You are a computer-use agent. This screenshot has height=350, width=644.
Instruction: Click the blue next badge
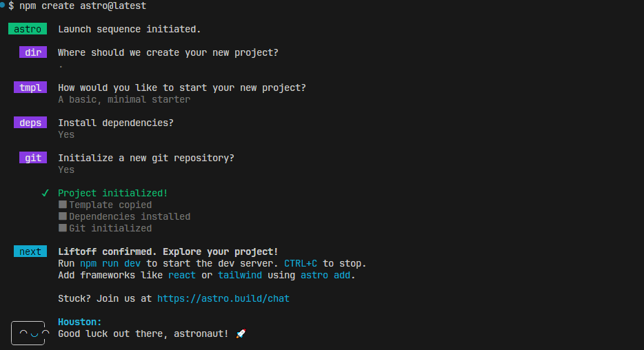coord(30,251)
